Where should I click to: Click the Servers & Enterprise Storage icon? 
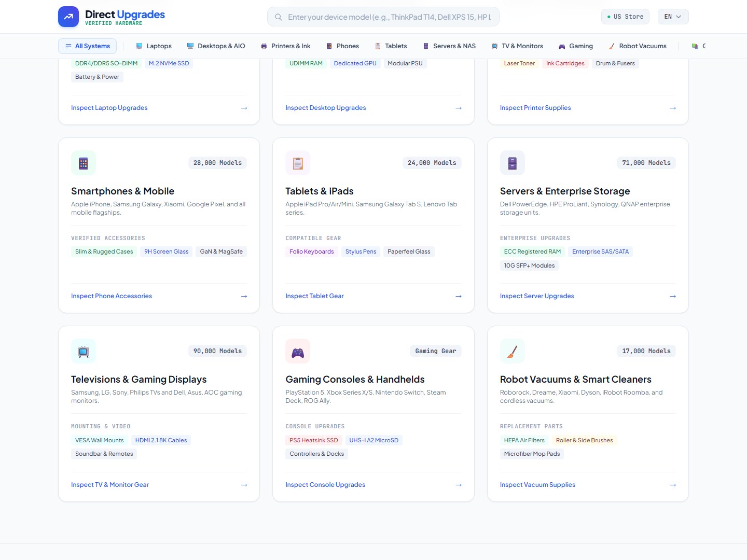(513, 163)
